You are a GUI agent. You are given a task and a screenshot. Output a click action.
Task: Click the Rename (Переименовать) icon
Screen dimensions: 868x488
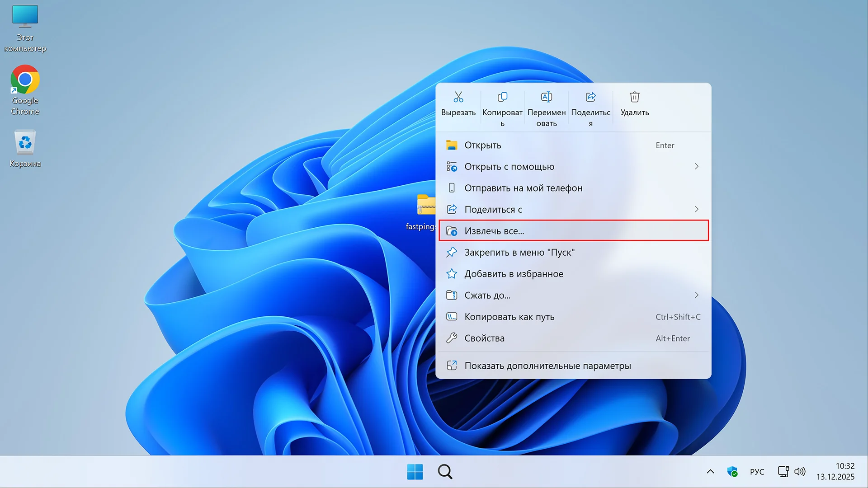(546, 97)
